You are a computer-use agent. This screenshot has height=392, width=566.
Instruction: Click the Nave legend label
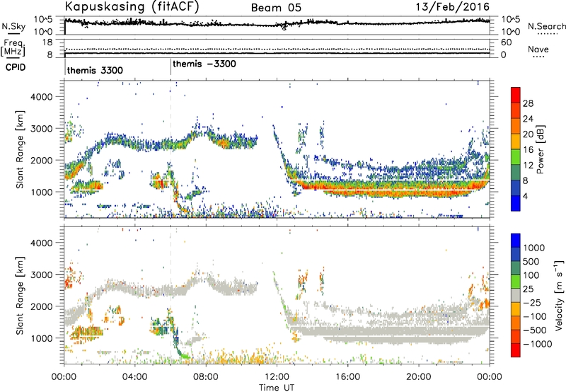538,49
